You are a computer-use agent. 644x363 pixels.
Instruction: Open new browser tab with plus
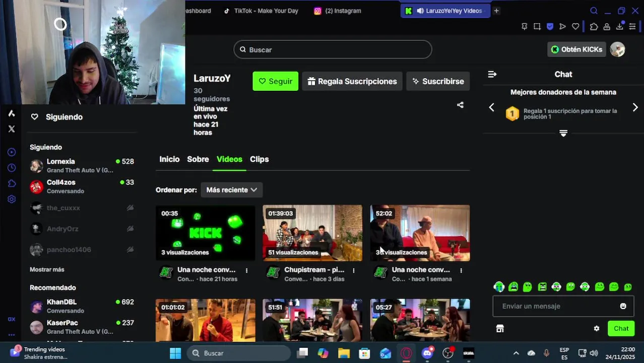[496, 11]
